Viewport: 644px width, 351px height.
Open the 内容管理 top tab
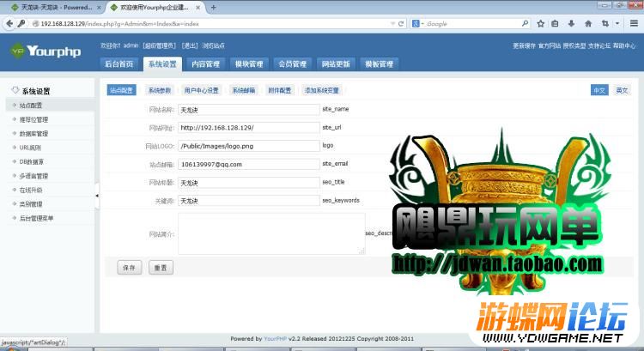pyautogui.click(x=206, y=64)
